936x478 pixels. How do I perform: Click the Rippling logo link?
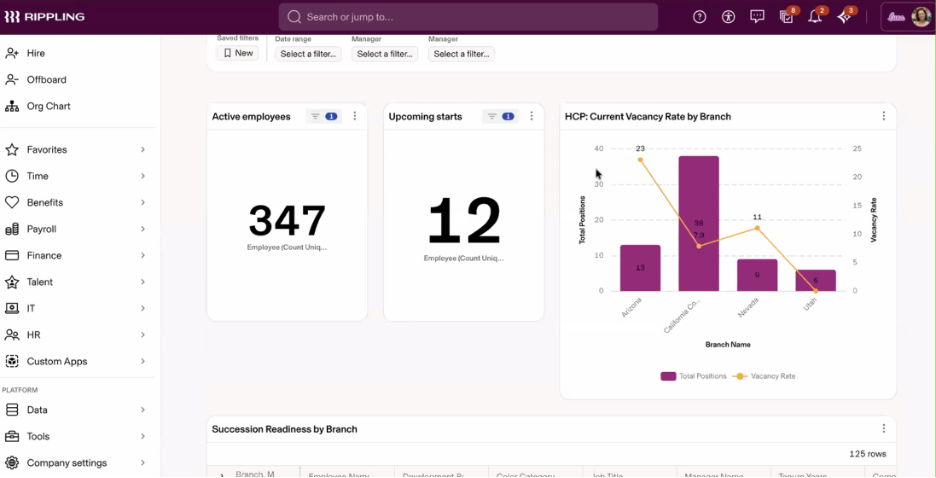point(44,17)
